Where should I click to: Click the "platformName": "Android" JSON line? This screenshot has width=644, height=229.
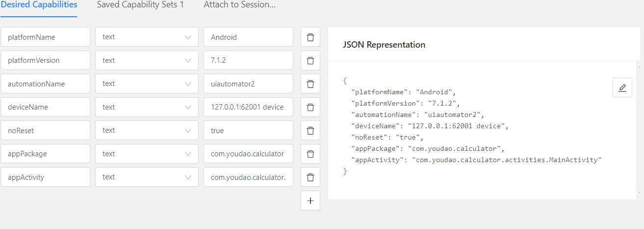tap(404, 92)
